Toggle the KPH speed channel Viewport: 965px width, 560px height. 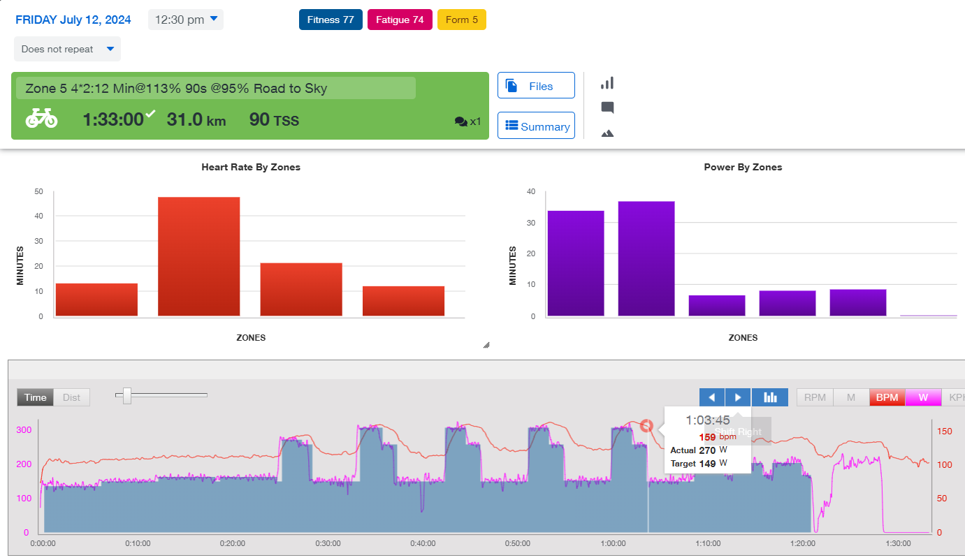pos(954,397)
